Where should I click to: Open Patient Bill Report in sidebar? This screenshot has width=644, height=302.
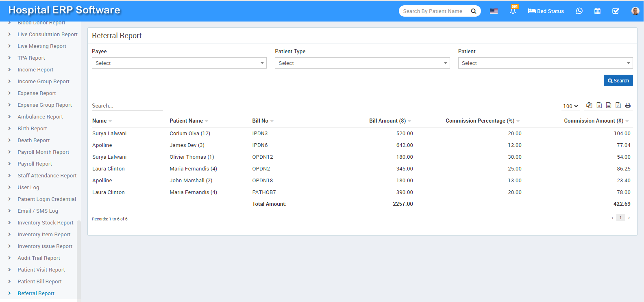[39, 281]
